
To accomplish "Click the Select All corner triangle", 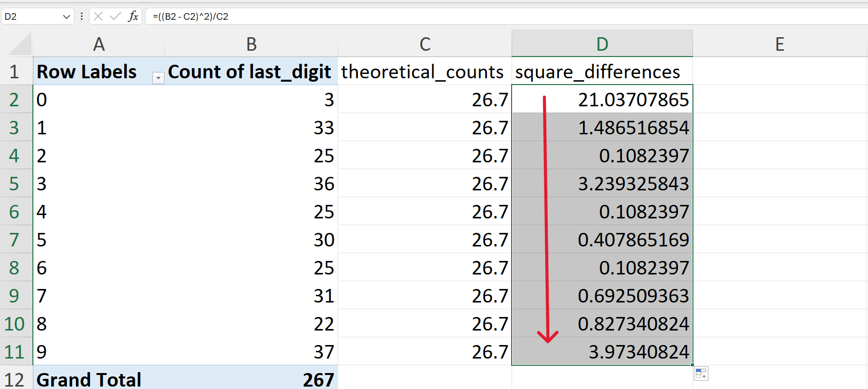I will point(20,44).
